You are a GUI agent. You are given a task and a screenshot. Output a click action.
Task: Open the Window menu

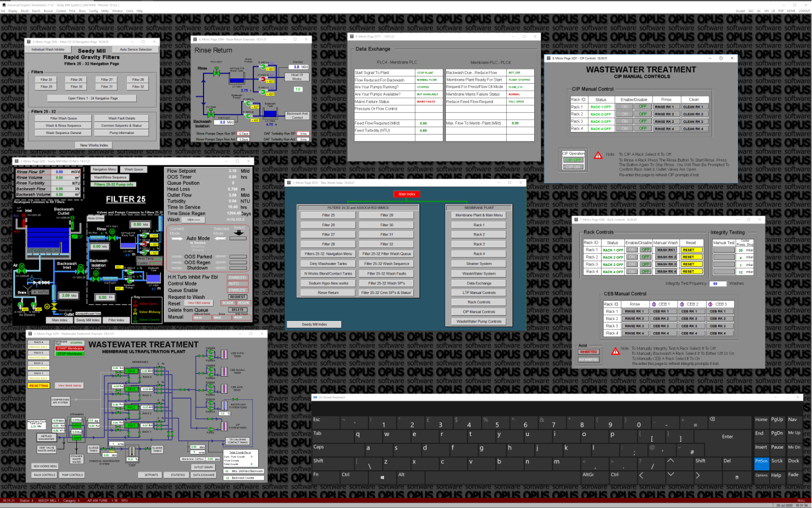click(x=117, y=11)
